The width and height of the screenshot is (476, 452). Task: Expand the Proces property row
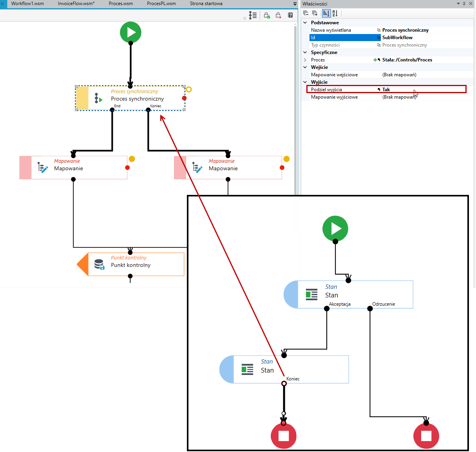(305, 60)
